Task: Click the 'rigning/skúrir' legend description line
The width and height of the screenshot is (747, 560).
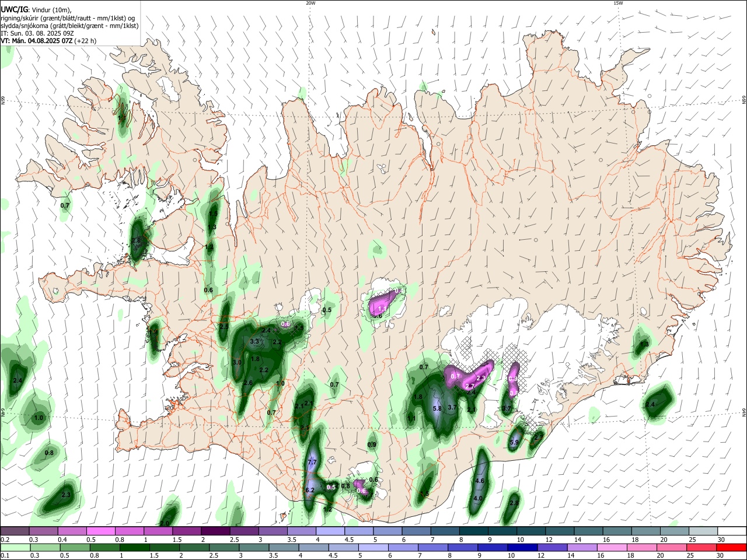Action: click(68, 18)
